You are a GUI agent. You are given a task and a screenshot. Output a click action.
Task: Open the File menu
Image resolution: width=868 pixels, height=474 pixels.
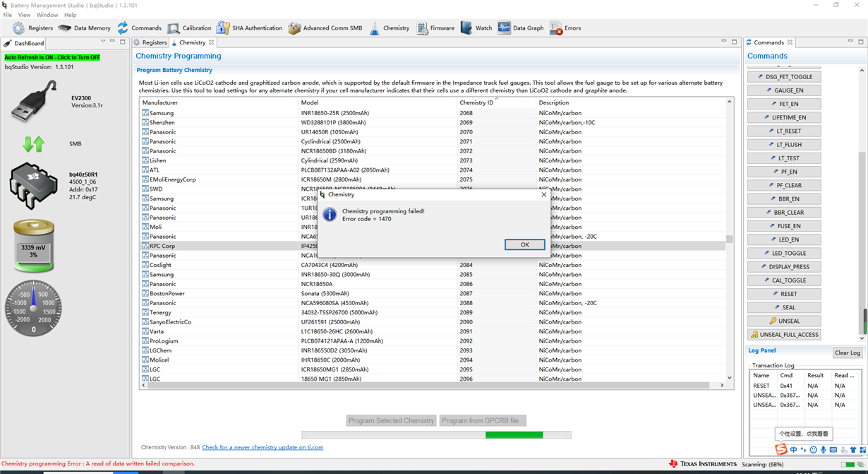click(7, 15)
